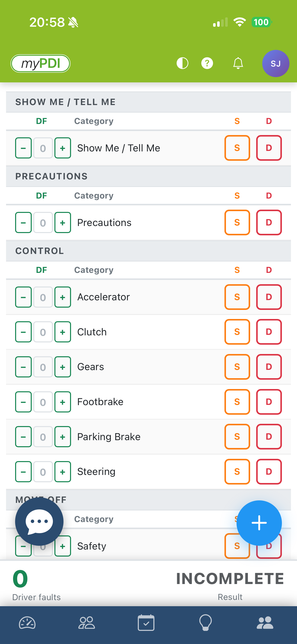Tap the blue floating plus button
297x644 pixels.
coord(259,523)
